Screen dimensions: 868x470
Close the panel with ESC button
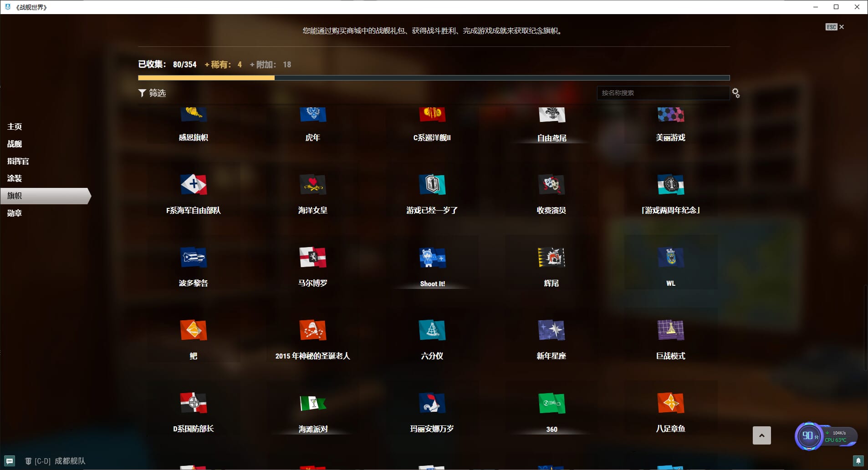834,27
